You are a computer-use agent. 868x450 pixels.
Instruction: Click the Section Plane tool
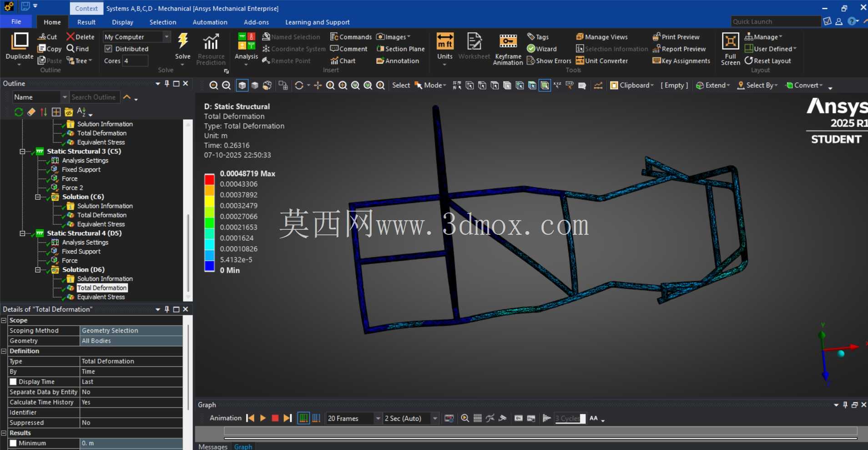click(x=400, y=49)
